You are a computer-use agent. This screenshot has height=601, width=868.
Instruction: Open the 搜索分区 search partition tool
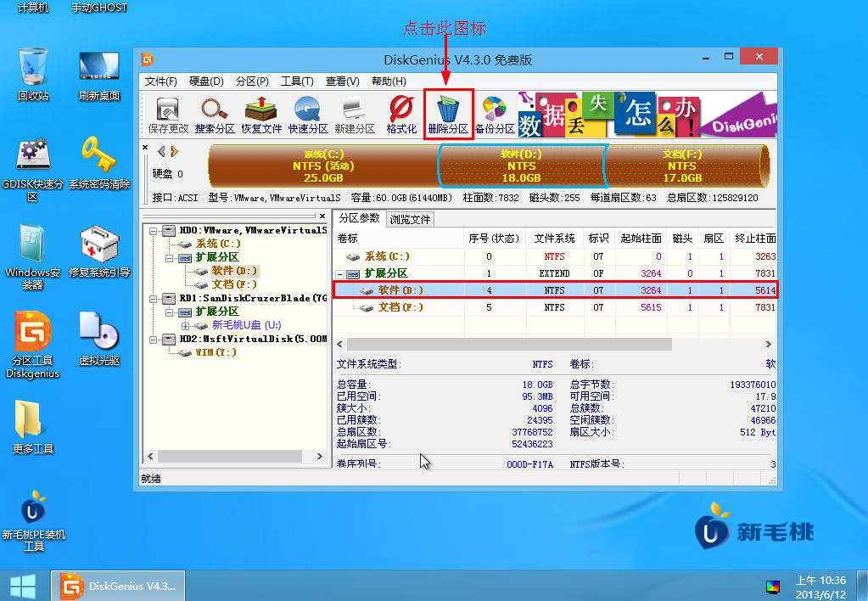pos(215,115)
